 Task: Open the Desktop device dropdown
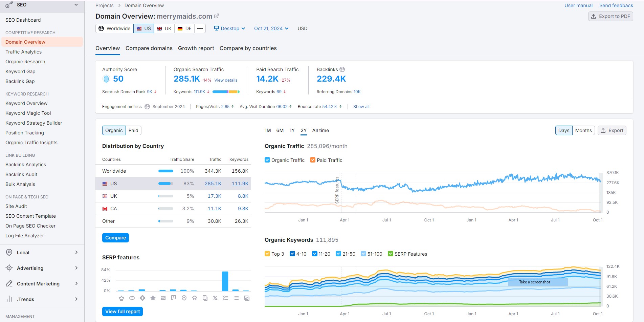point(229,28)
